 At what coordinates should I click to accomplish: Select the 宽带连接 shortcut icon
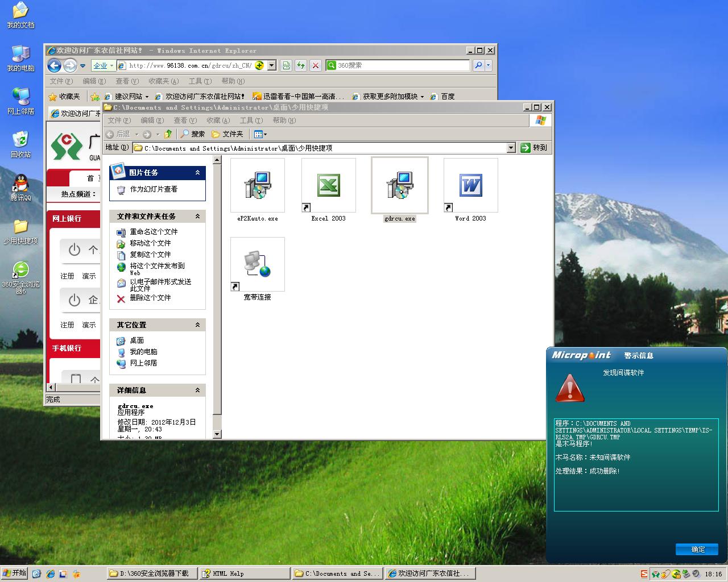[x=257, y=265]
